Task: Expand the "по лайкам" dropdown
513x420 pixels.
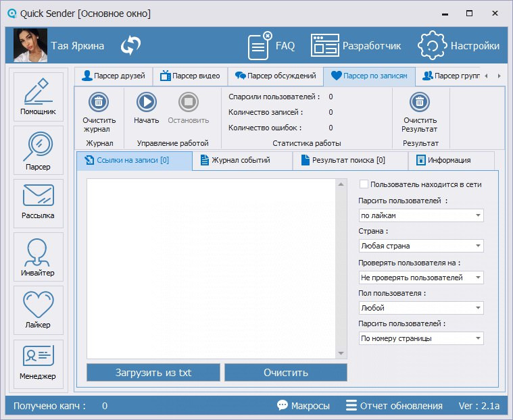Action: point(421,215)
